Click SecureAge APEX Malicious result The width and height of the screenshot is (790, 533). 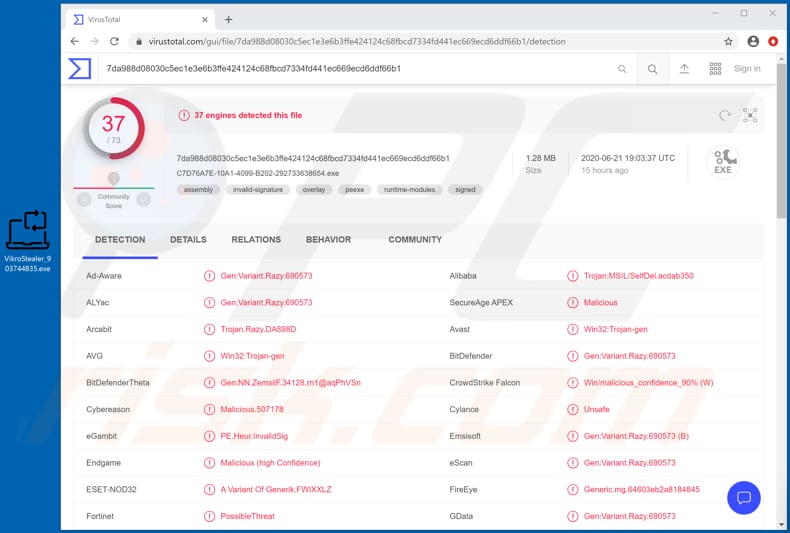[x=601, y=303]
